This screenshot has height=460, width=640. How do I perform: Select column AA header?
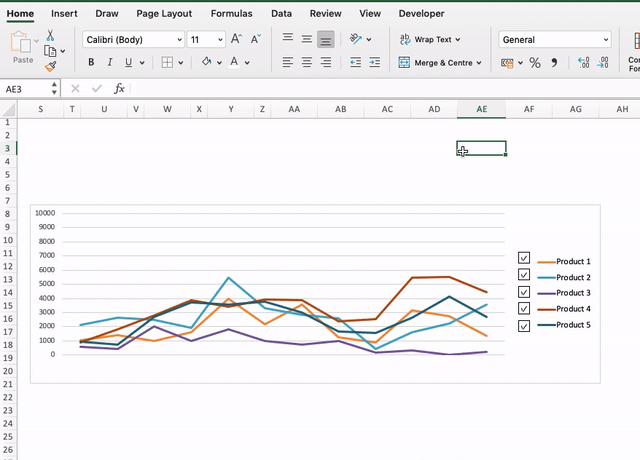(294, 109)
